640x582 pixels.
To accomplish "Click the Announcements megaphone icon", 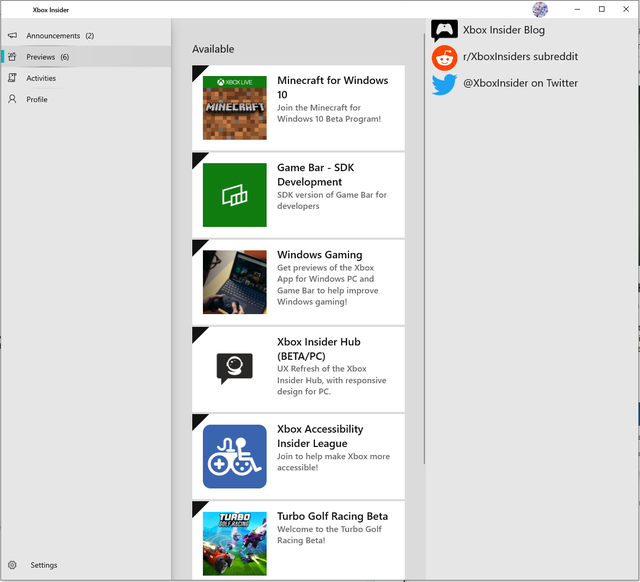I will click(13, 36).
